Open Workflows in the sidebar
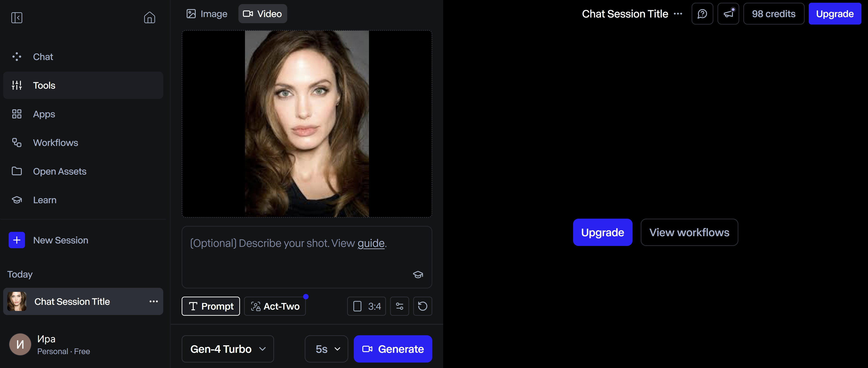The image size is (868, 368). pyautogui.click(x=55, y=143)
